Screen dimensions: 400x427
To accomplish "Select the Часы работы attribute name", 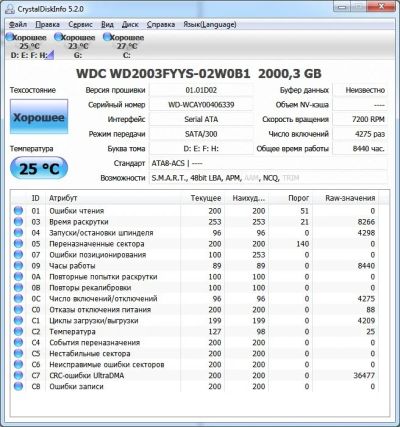I will tap(72, 266).
